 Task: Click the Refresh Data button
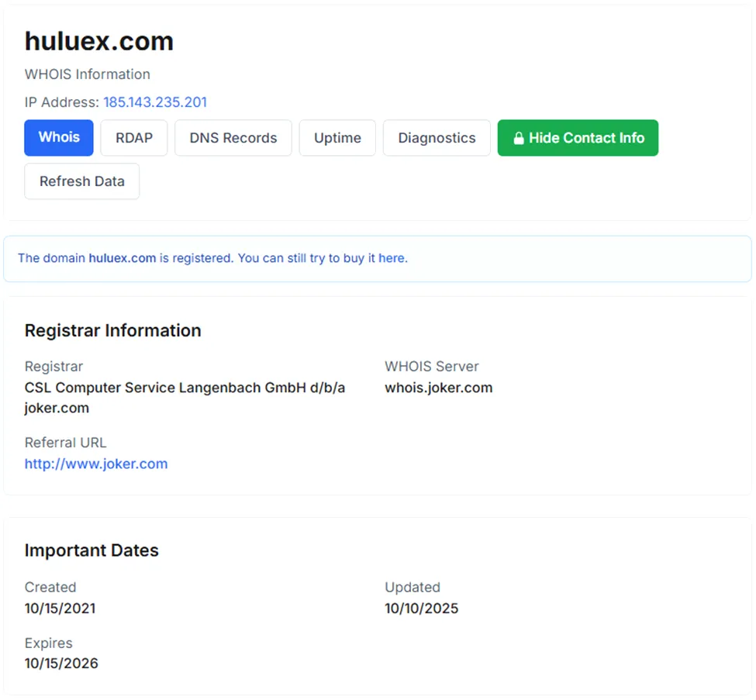(x=82, y=181)
